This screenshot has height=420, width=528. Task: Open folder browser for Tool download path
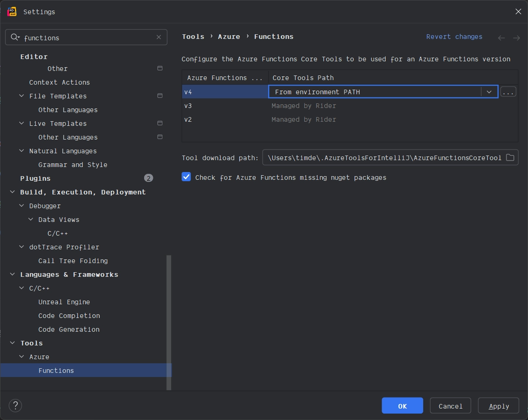(x=510, y=158)
